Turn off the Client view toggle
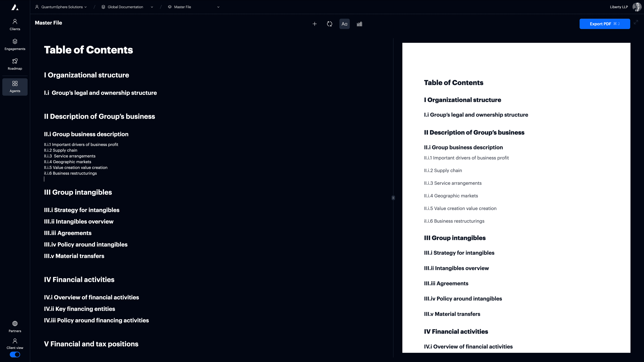644x362 pixels. click(x=15, y=354)
